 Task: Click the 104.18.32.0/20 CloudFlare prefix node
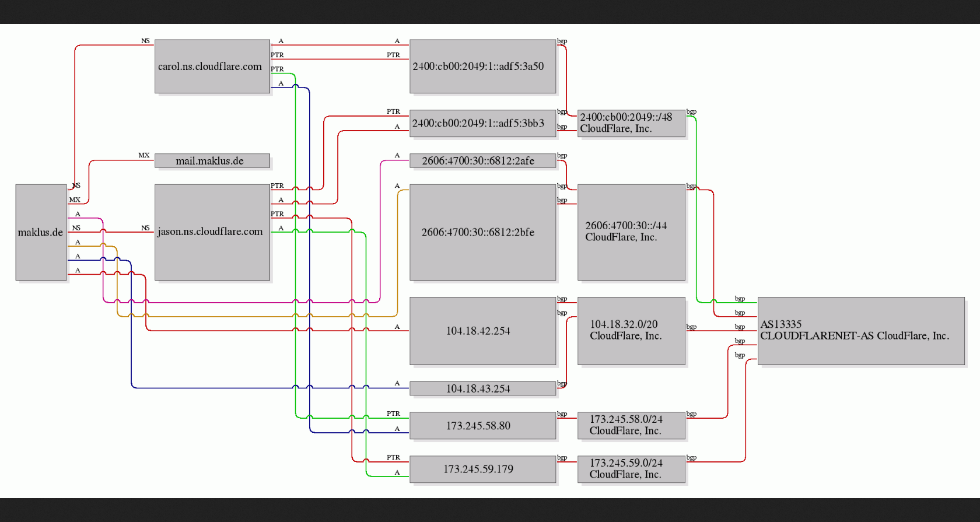pos(631,331)
